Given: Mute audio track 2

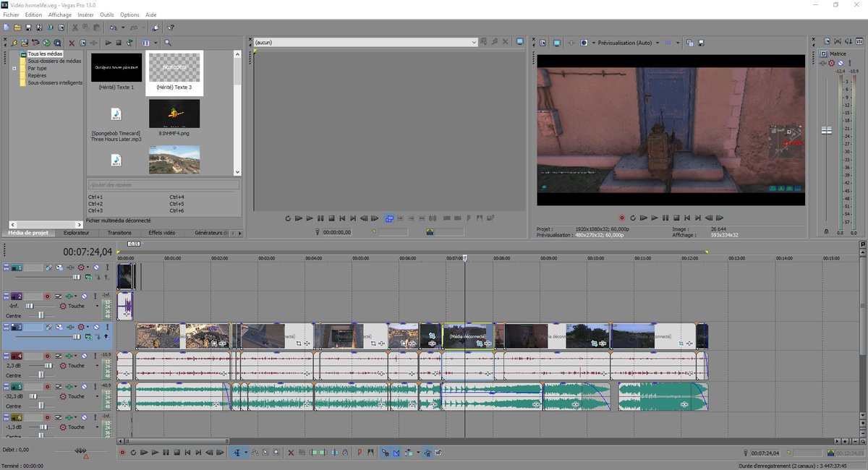Looking at the screenshot, I should 84,296.
